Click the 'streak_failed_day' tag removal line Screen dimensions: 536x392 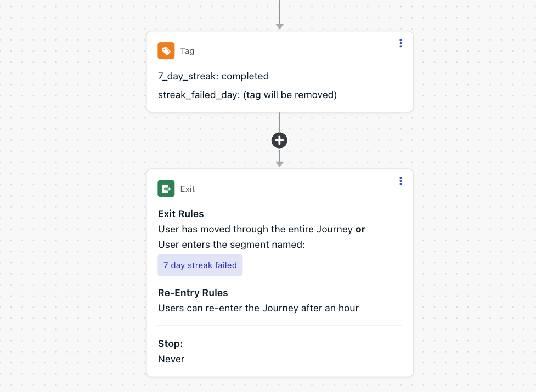click(247, 95)
